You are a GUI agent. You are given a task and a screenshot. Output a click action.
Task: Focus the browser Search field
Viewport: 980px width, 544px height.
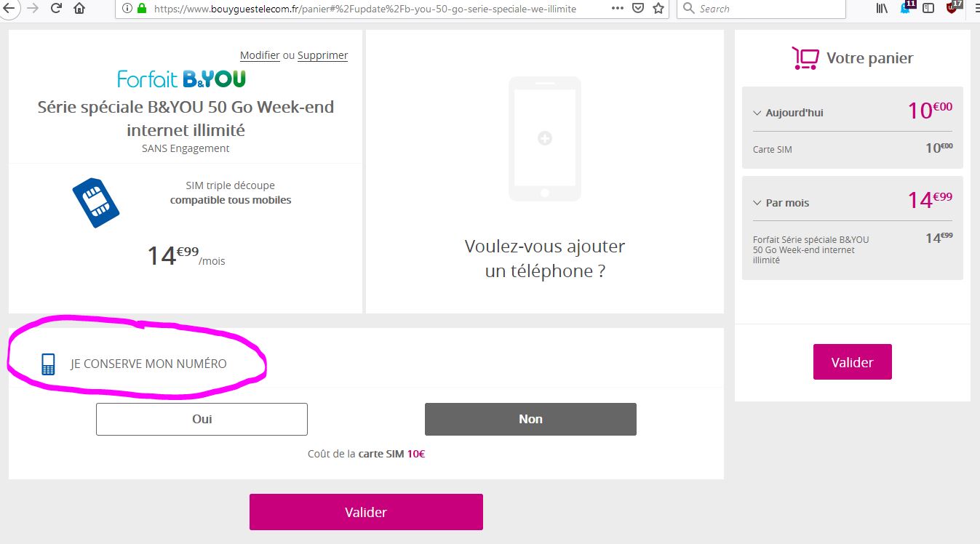pos(761,9)
